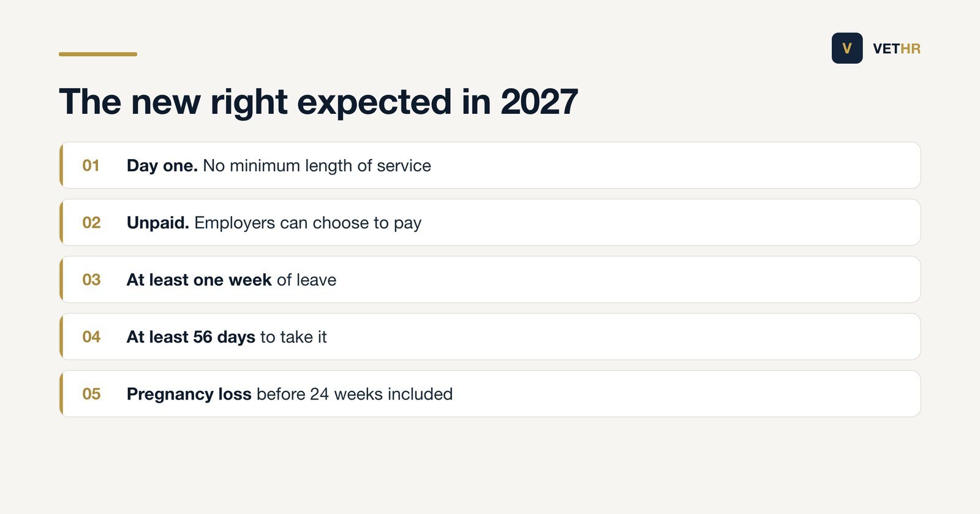
Task: Click the 05 number badge
Action: (x=91, y=394)
